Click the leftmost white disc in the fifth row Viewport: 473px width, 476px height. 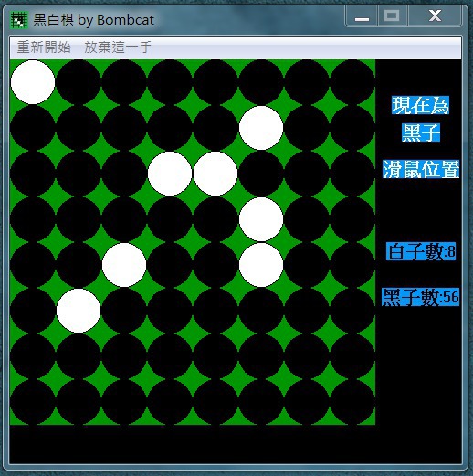[x=124, y=265]
